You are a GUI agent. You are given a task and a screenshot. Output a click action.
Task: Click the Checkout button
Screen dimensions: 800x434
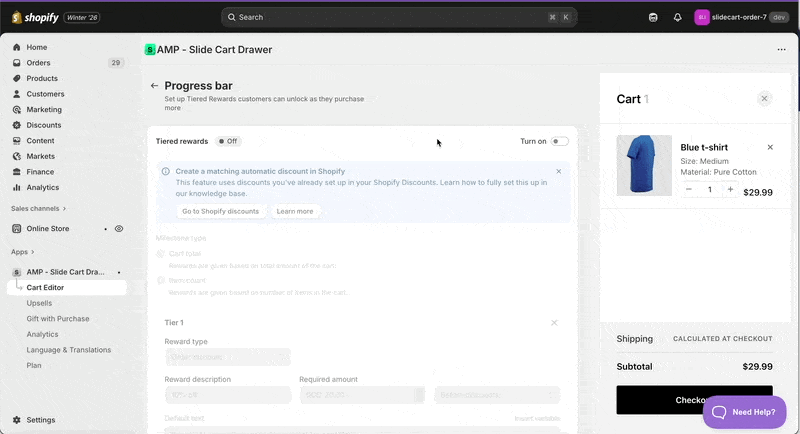pos(694,400)
